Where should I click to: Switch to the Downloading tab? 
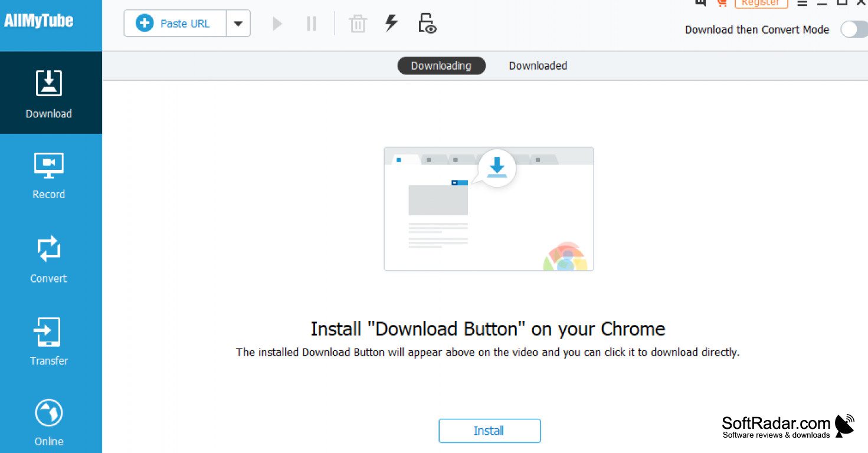click(441, 65)
